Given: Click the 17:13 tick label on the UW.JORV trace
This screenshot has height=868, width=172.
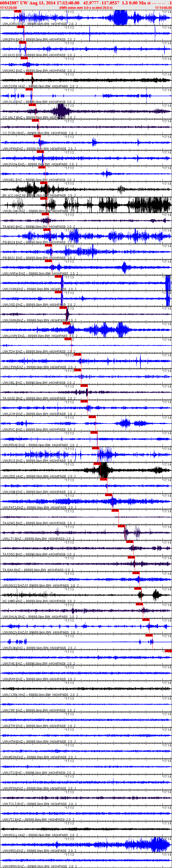Looking at the screenshot, I should tap(70, 12).
